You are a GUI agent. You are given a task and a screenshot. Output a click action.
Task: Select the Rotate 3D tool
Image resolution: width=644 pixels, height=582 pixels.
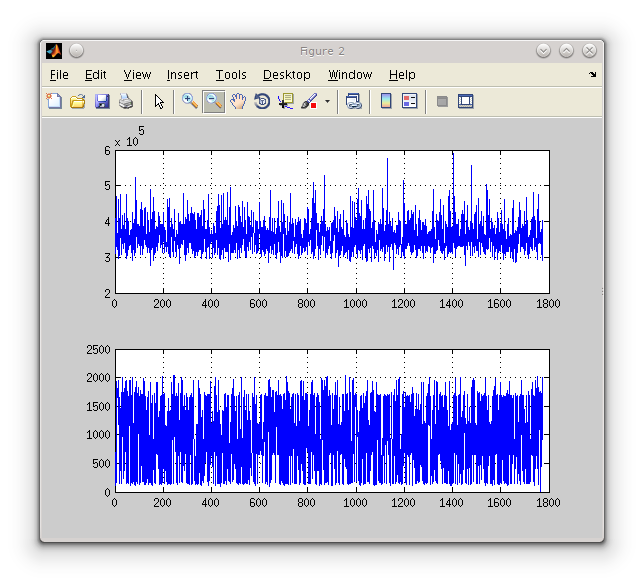point(262,101)
